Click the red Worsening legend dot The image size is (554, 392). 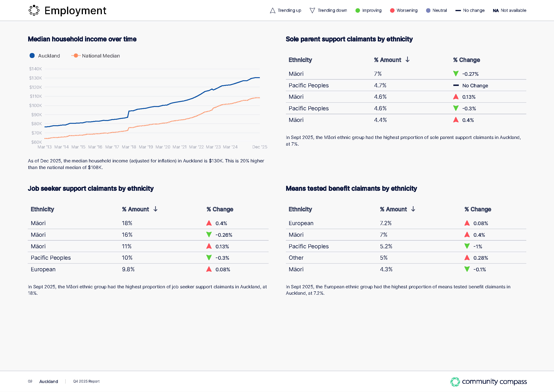[x=392, y=10]
